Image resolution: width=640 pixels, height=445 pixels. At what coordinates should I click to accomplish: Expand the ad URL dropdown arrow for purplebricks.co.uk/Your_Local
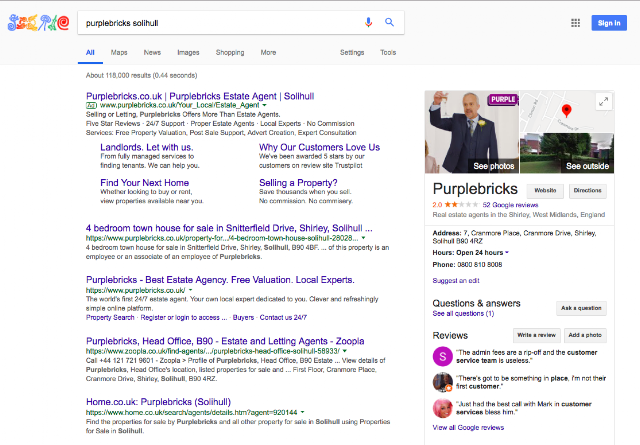264,105
